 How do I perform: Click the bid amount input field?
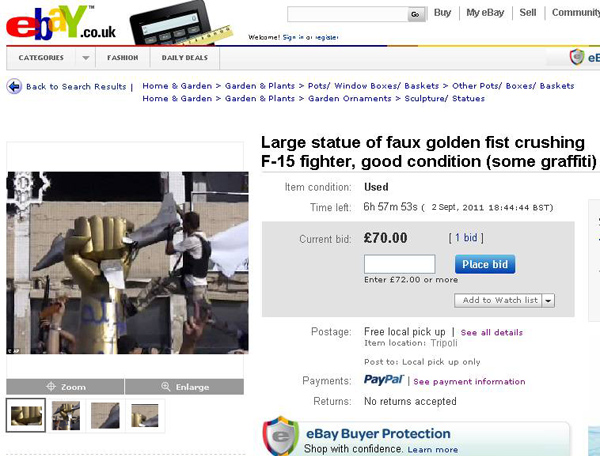pos(399,264)
